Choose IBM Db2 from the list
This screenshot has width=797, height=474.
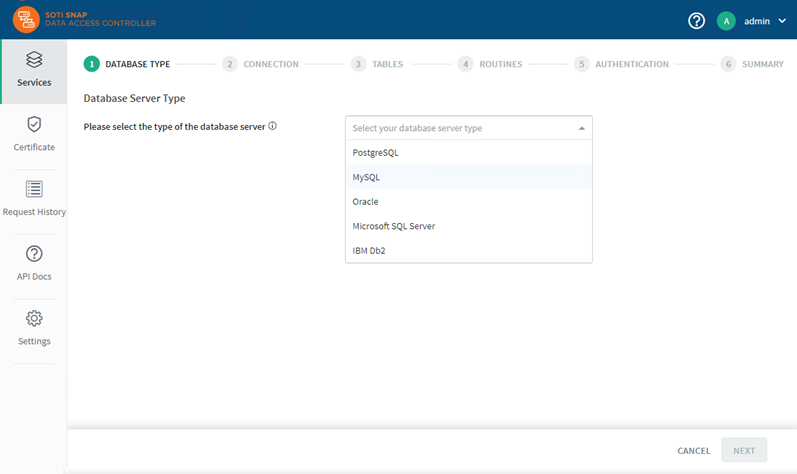(468, 250)
